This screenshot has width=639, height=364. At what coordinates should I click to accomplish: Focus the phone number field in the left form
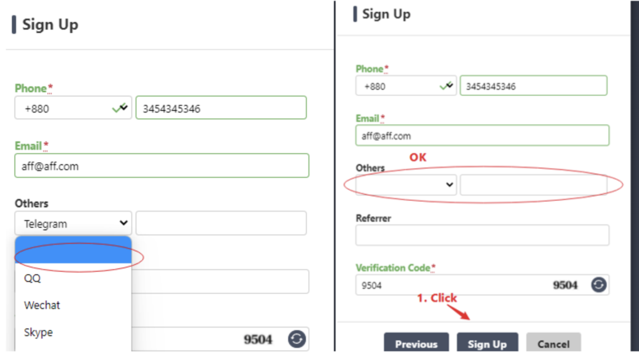(x=221, y=108)
